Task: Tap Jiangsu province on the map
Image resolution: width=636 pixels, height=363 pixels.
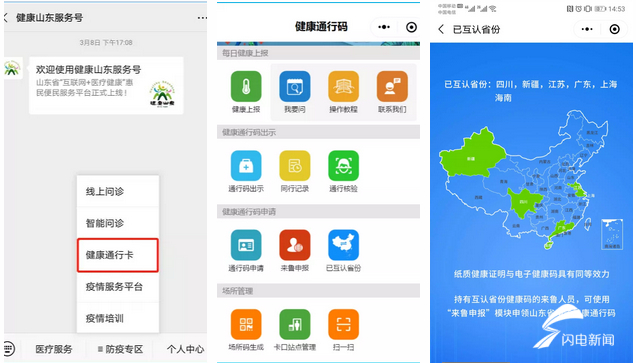Action: coord(577,189)
